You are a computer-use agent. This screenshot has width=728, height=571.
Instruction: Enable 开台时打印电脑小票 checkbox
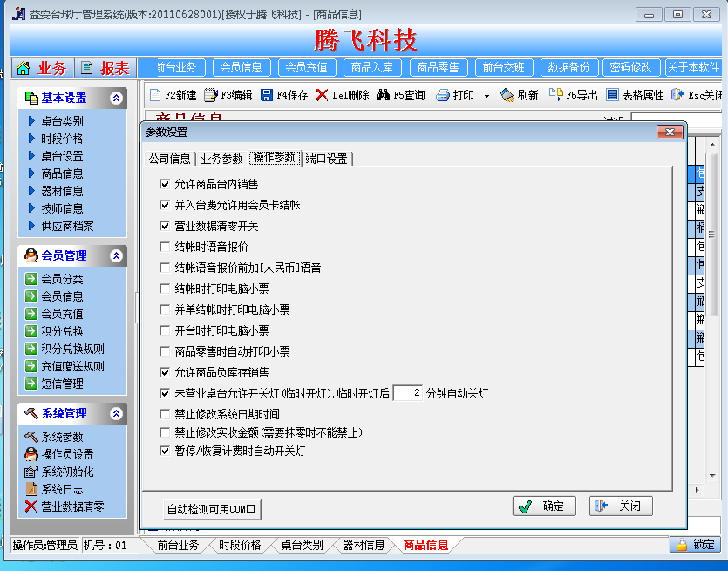click(165, 330)
